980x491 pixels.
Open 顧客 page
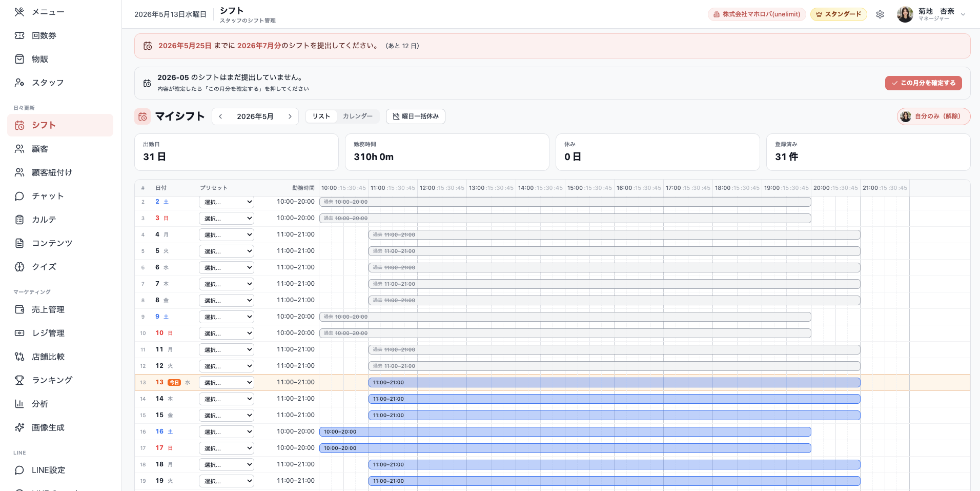(60, 149)
